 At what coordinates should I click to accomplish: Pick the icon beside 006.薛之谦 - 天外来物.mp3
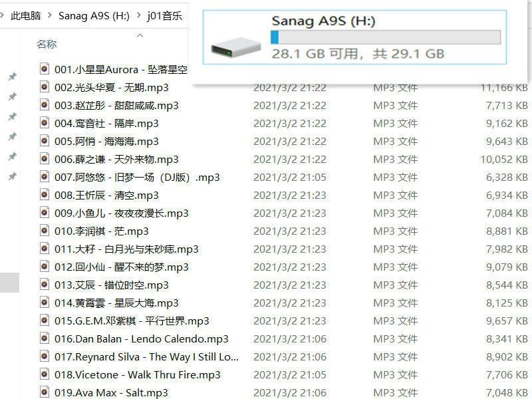(44, 159)
